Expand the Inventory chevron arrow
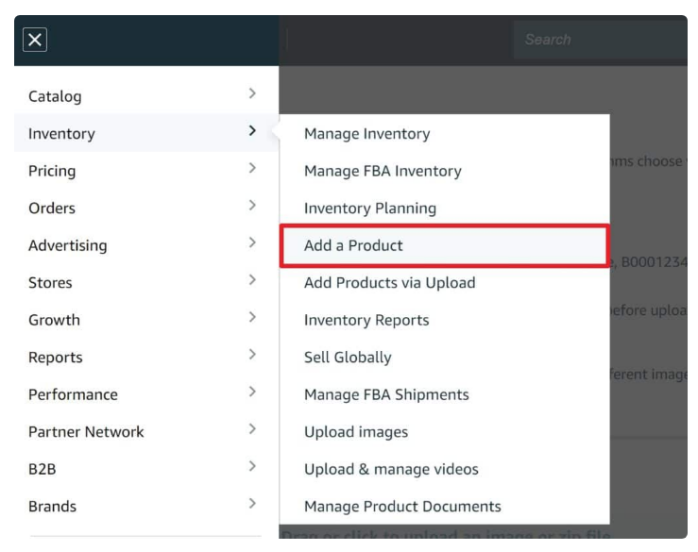This screenshot has height=552, width=698. coord(252,131)
